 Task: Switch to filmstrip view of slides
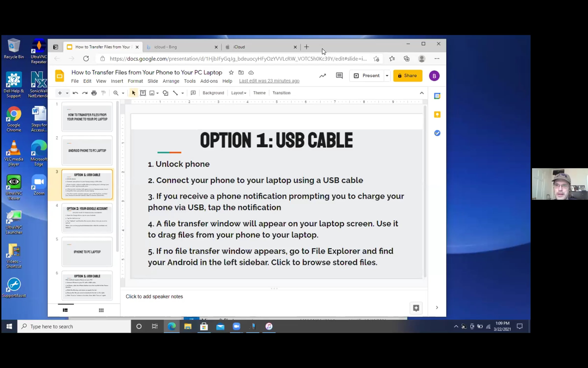point(65,310)
